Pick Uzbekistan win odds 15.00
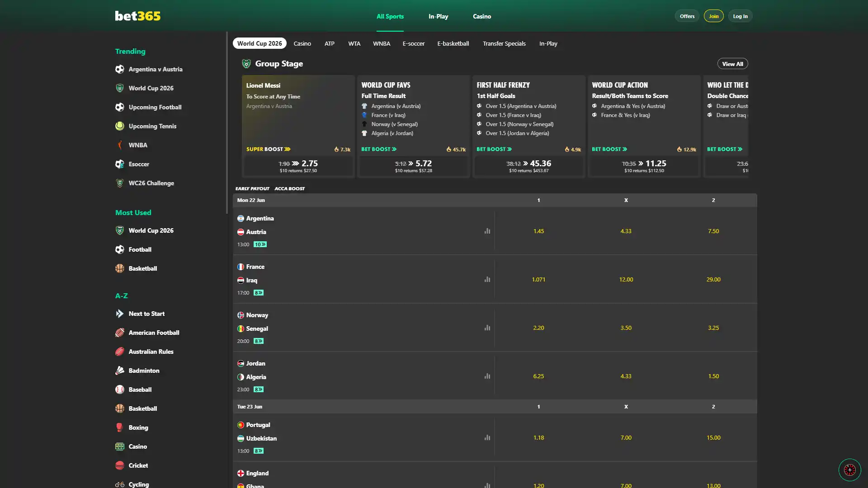 pyautogui.click(x=713, y=437)
